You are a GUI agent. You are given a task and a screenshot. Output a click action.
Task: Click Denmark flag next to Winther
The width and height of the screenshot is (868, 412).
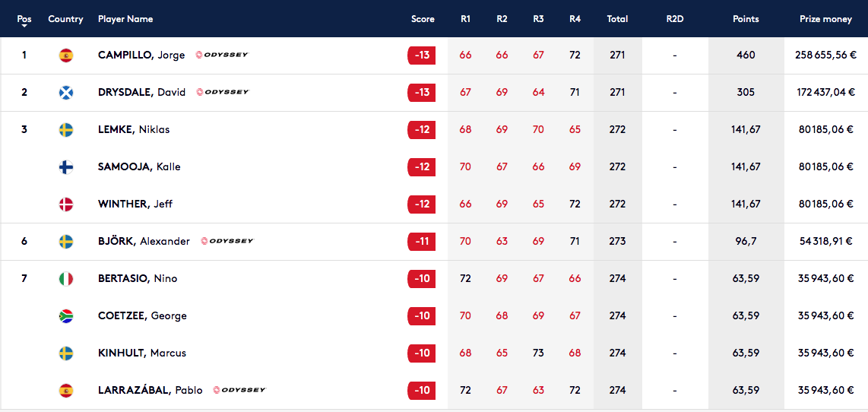(66, 204)
